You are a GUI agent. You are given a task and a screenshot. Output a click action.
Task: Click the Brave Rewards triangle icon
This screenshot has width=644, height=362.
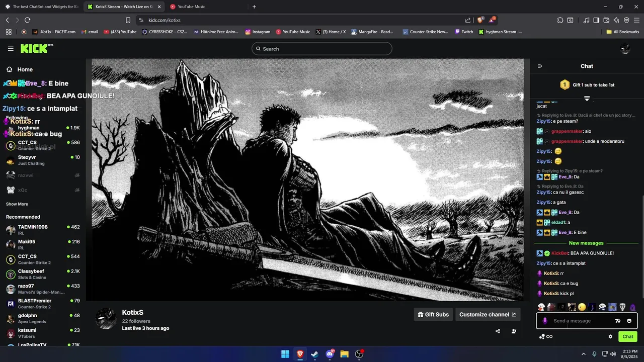click(x=492, y=20)
